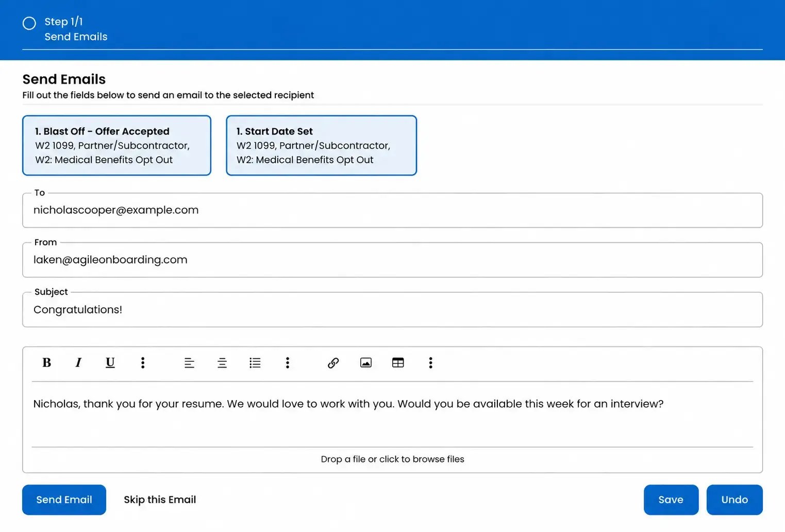Click the Subject field with Congratulations!
The height and width of the screenshot is (532, 785).
point(392,310)
